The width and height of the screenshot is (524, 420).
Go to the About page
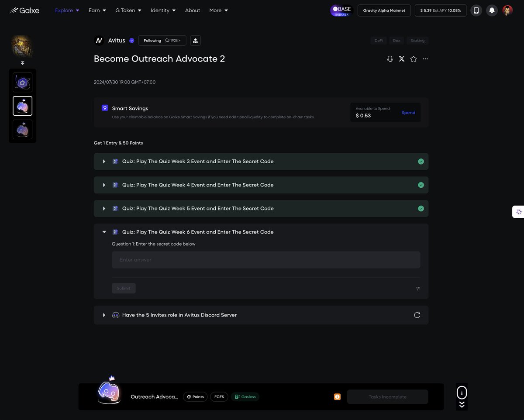tap(193, 10)
